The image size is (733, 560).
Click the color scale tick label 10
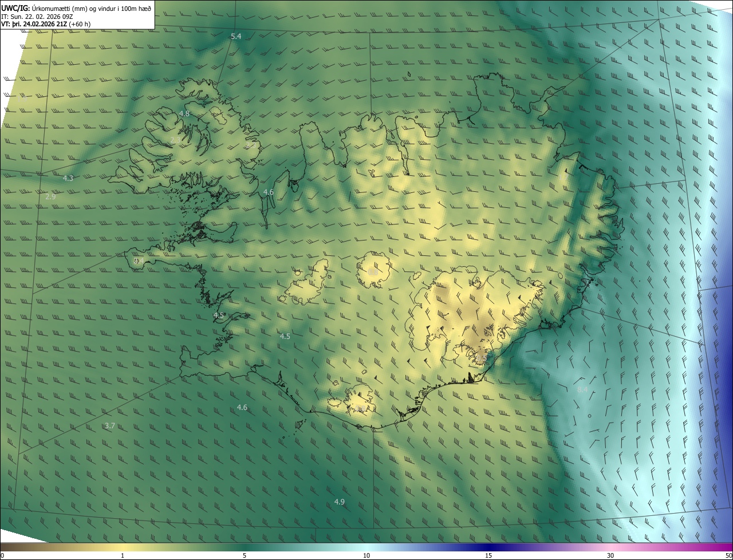pos(366,555)
